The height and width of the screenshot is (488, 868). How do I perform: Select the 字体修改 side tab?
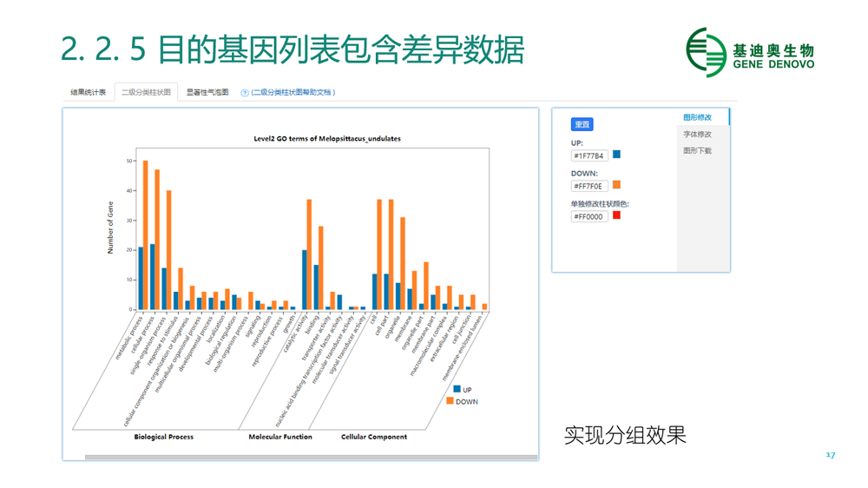(x=698, y=134)
